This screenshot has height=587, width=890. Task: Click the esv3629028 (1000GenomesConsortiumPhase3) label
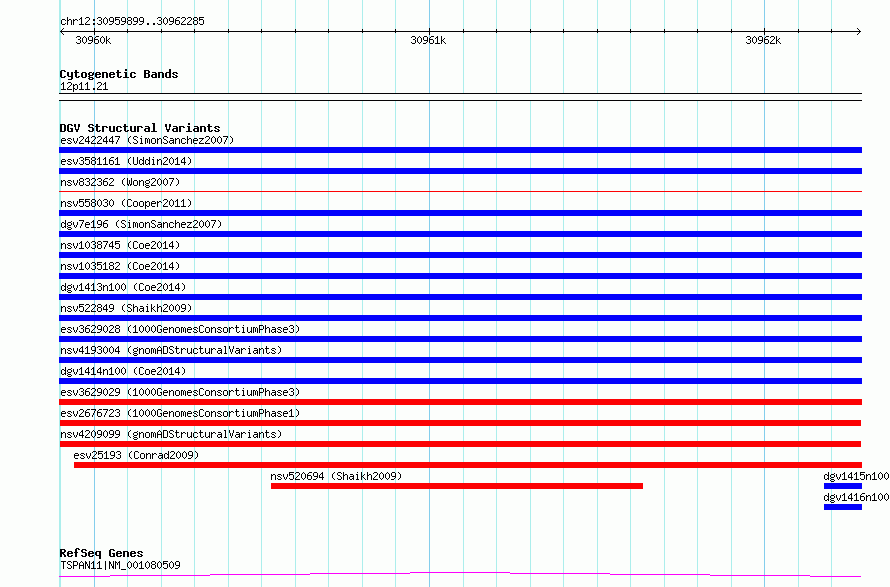tap(180, 329)
